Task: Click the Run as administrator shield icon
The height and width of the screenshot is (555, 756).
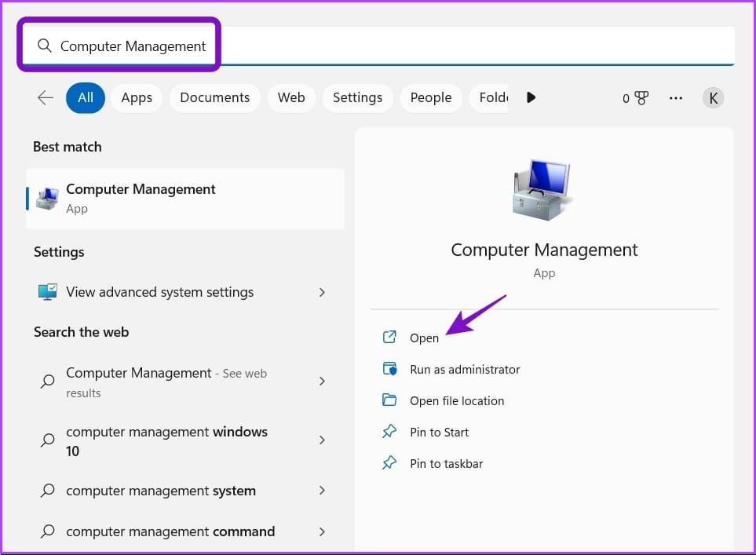Action: 389,369
